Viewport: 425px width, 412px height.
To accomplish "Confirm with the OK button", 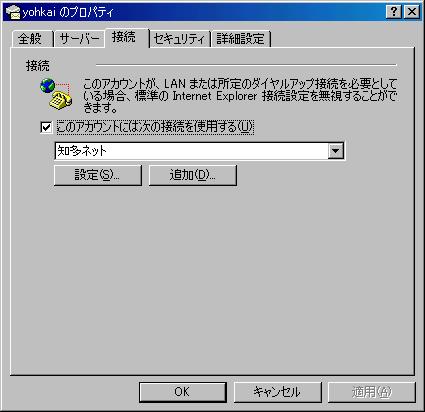I will point(183,392).
